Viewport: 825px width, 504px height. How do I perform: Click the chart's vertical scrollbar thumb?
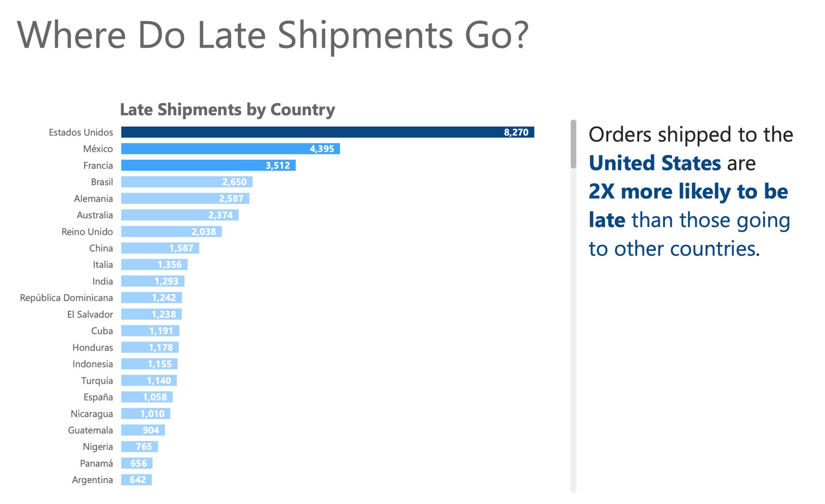point(573,144)
